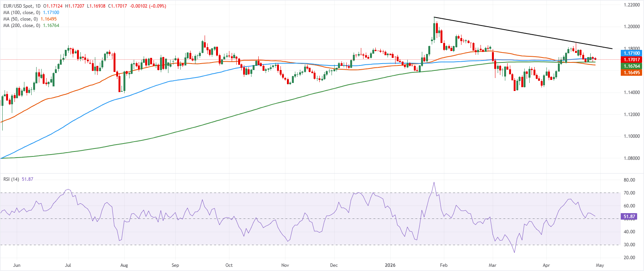
Task: Select the MA (50, close, 0) legend
Action: point(20,19)
